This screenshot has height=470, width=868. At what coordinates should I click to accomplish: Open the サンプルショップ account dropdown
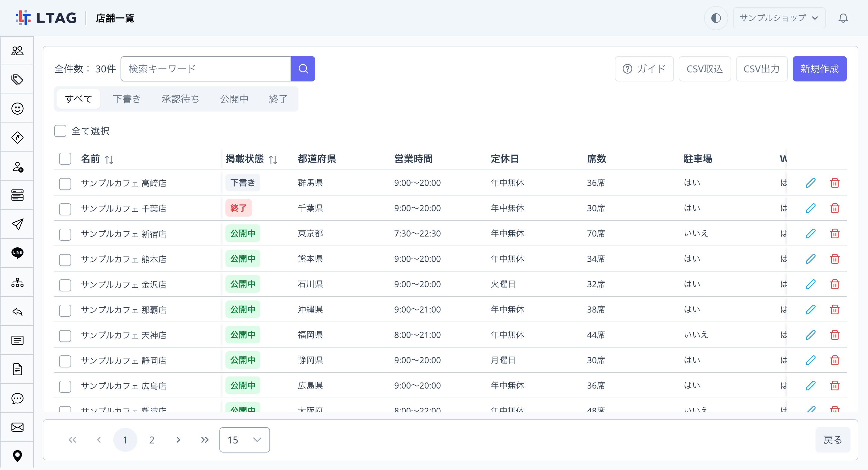click(x=779, y=18)
